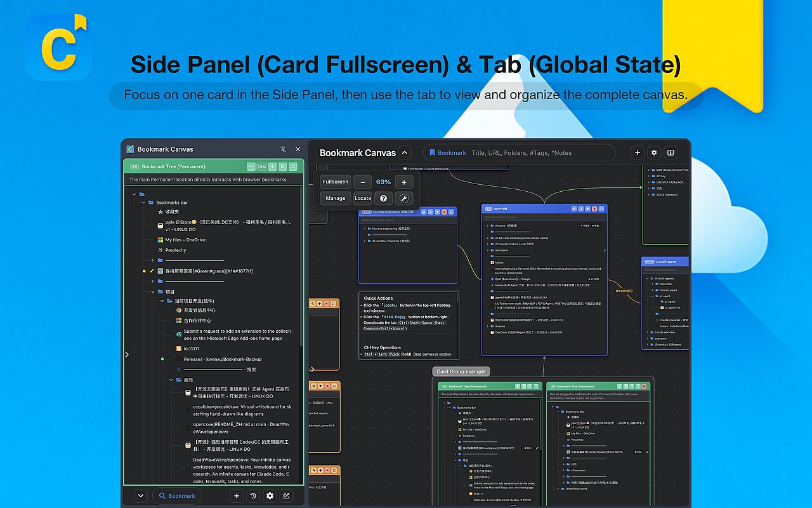Viewport: 812px width, 508px height.
Task: Click the orange example connection label
Action: (624, 291)
